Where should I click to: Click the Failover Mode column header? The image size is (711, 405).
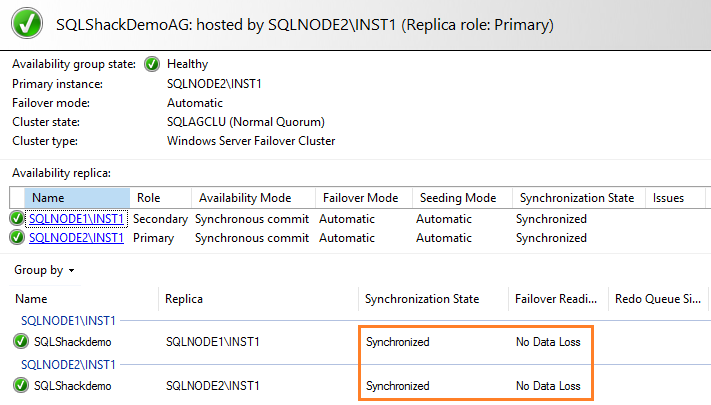pyautogui.click(x=360, y=198)
